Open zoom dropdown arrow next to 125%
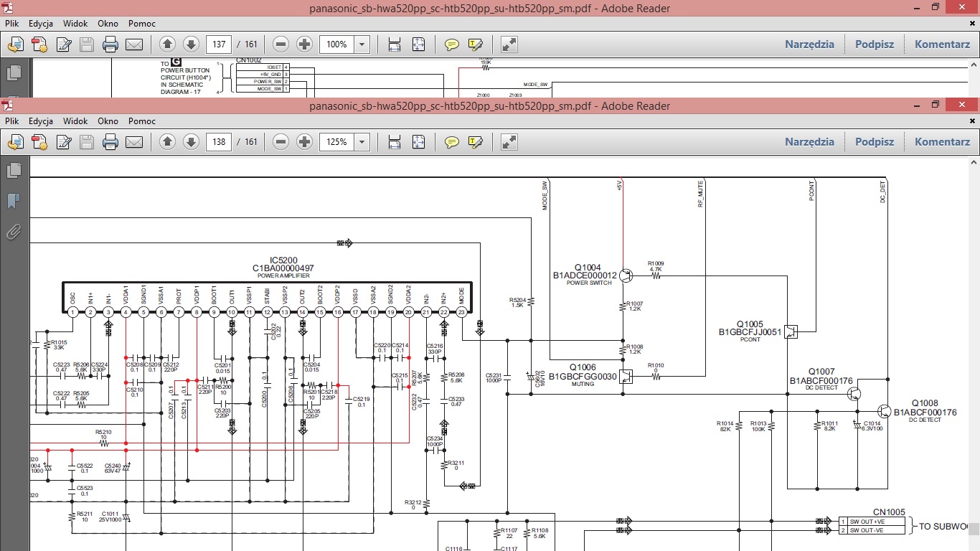This screenshot has width=980, height=551. pyautogui.click(x=362, y=142)
